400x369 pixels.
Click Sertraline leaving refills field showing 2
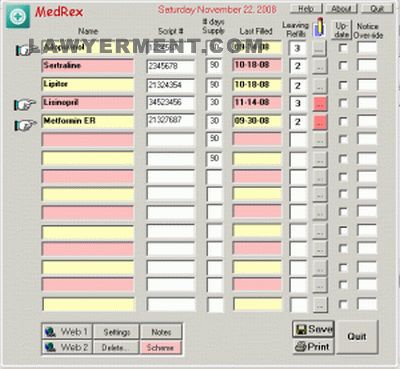tap(298, 66)
